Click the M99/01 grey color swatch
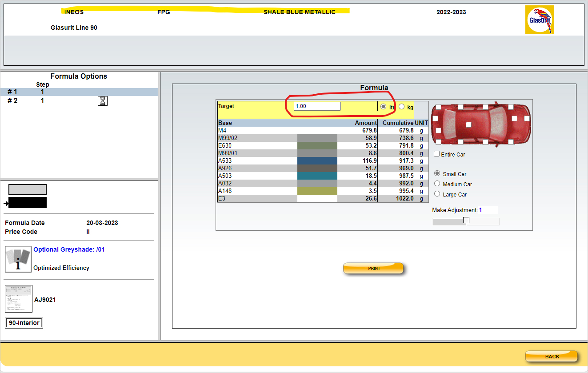This screenshot has height=373, width=588. (x=317, y=153)
